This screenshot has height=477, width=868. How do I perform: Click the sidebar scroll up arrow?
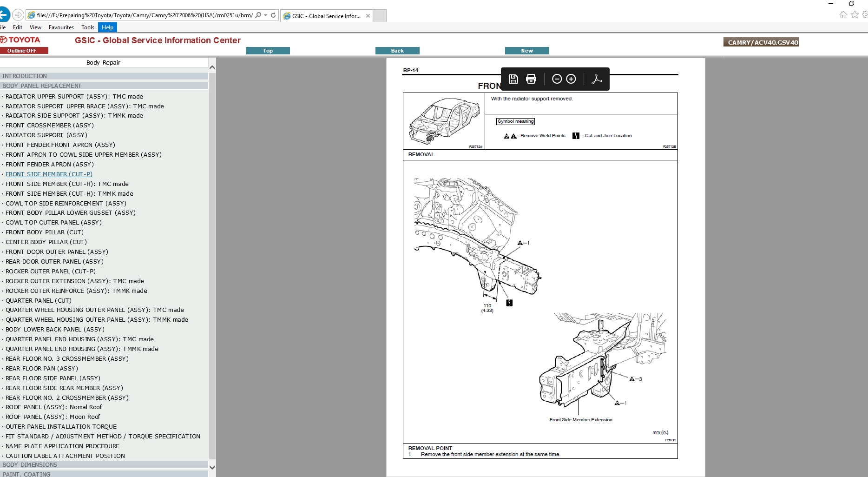tap(212, 67)
